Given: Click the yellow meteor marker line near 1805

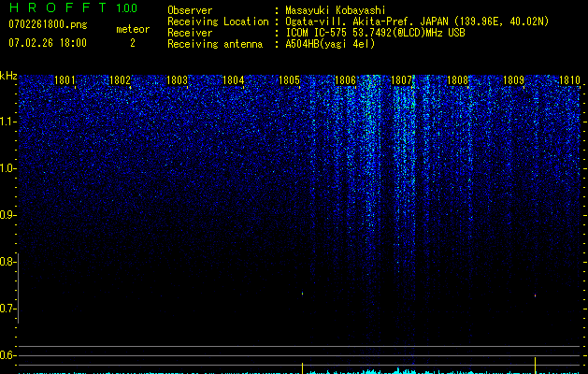Looking at the screenshot, I should point(302,368).
